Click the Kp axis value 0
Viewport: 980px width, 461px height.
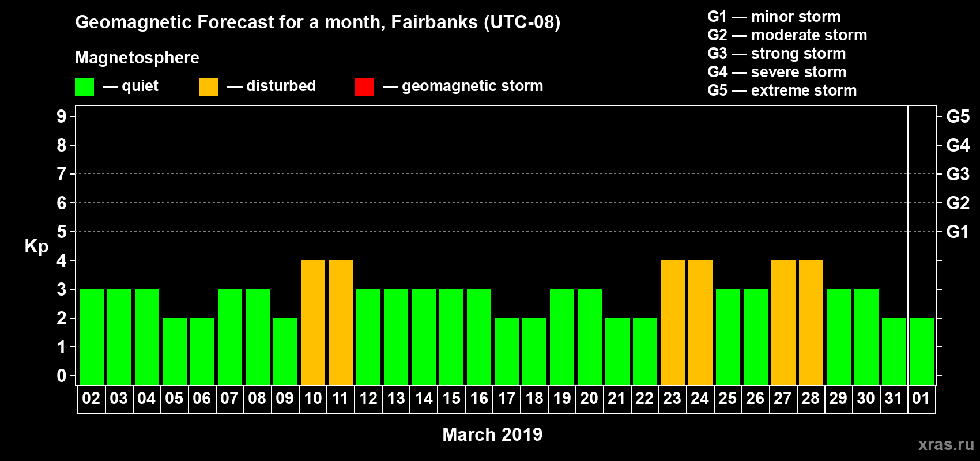click(62, 376)
